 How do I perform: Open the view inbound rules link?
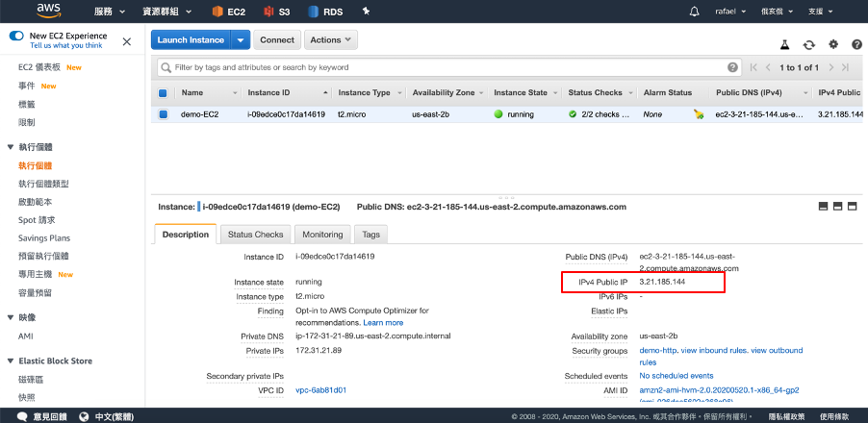[x=715, y=351]
